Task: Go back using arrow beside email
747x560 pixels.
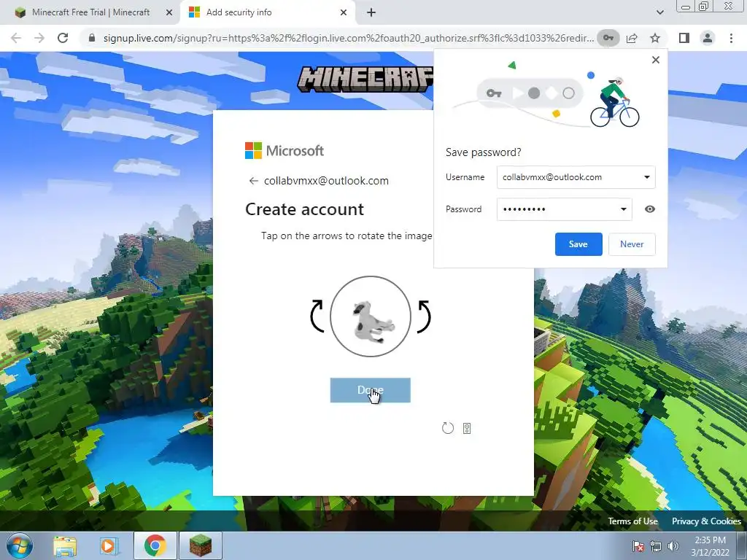Action: click(253, 181)
